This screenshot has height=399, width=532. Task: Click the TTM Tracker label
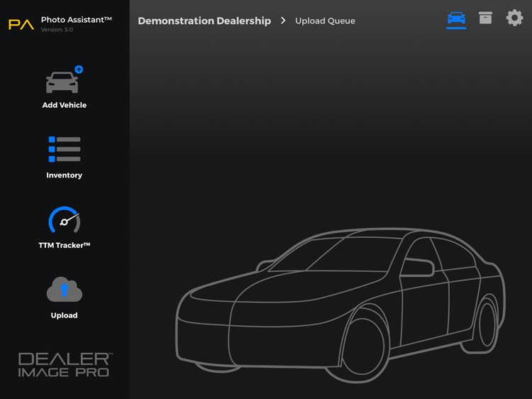coord(65,245)
